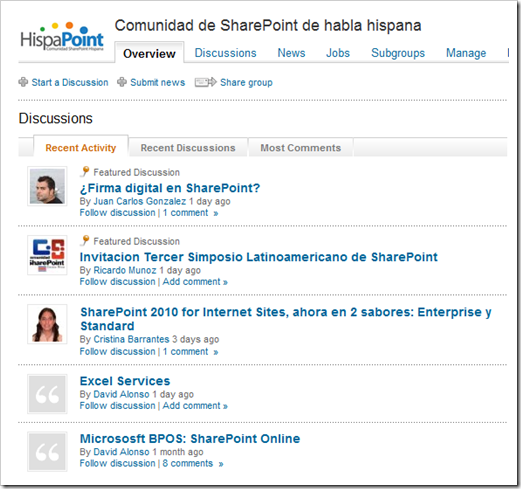
Task: Go to the News tab
Action: click(291, 53)
